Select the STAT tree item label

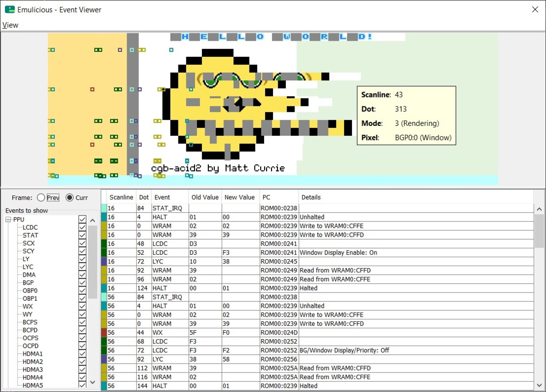[x=31, y=235]
